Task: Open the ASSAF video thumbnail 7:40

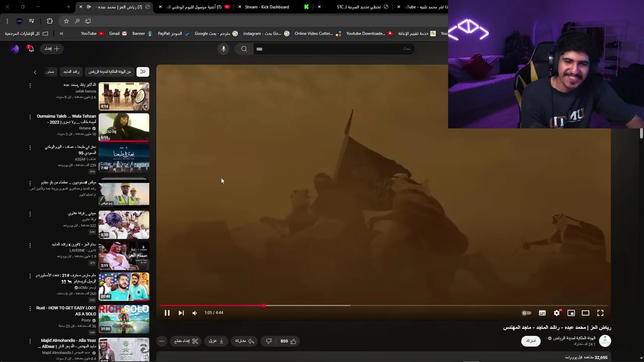Action: pos(124,158)
